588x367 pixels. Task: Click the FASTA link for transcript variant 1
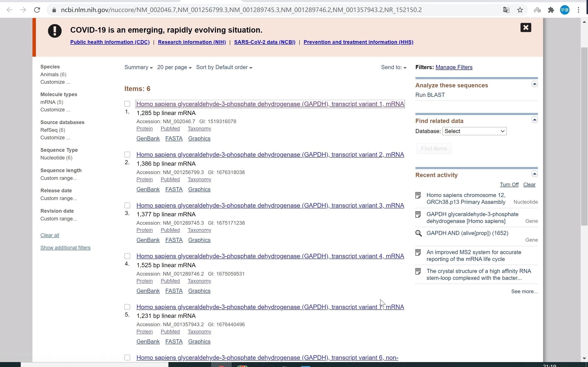tap(174, 138)
